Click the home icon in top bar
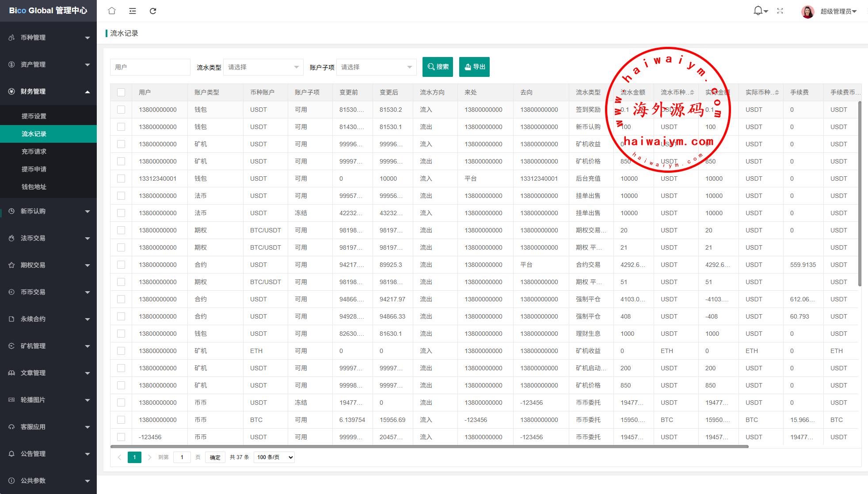868x494 pixels. pos(112,11)
